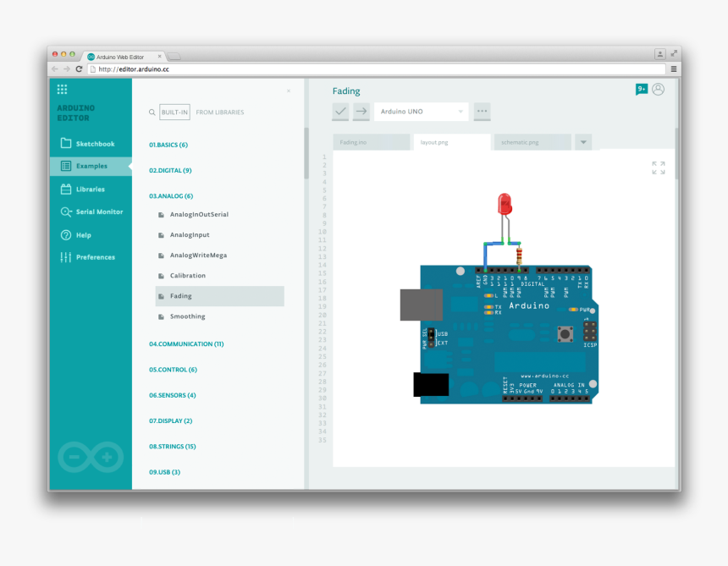Click the browser address bar

376,69
